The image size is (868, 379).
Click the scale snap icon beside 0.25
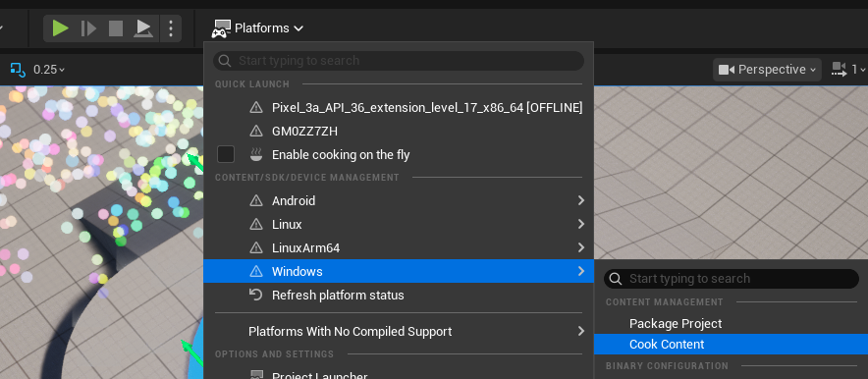point(19,70)
